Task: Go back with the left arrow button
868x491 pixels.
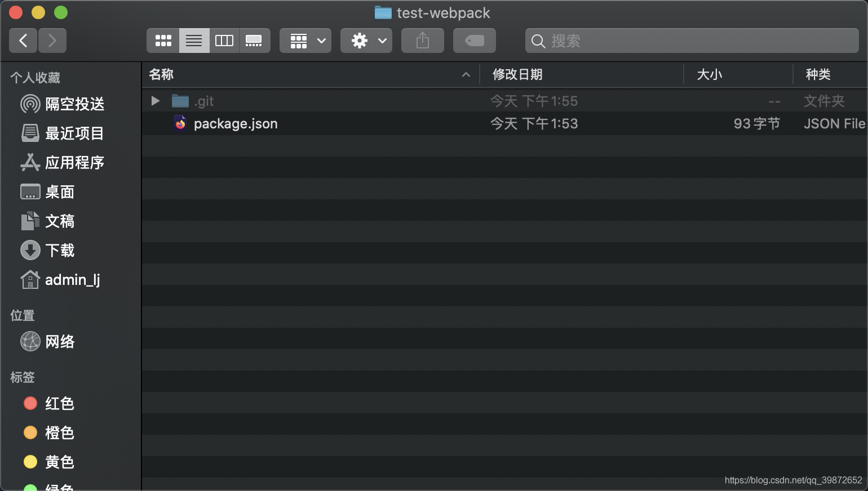Action: 23,41
